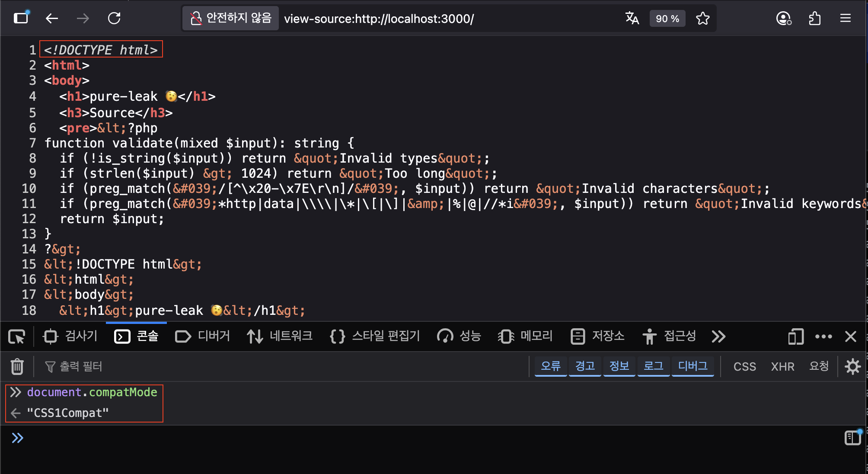The image size is (868, 474).
Task: Switch to the 네트워크 (Network) tab
Action: pyautogui.click(x=280, y=336)
